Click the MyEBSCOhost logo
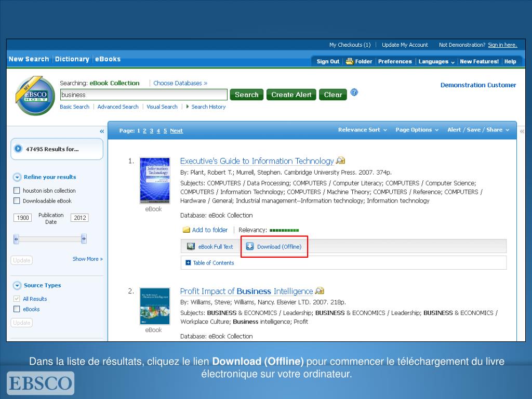The height and width of the screenshot is (399, 532). (x=35, y=96)
